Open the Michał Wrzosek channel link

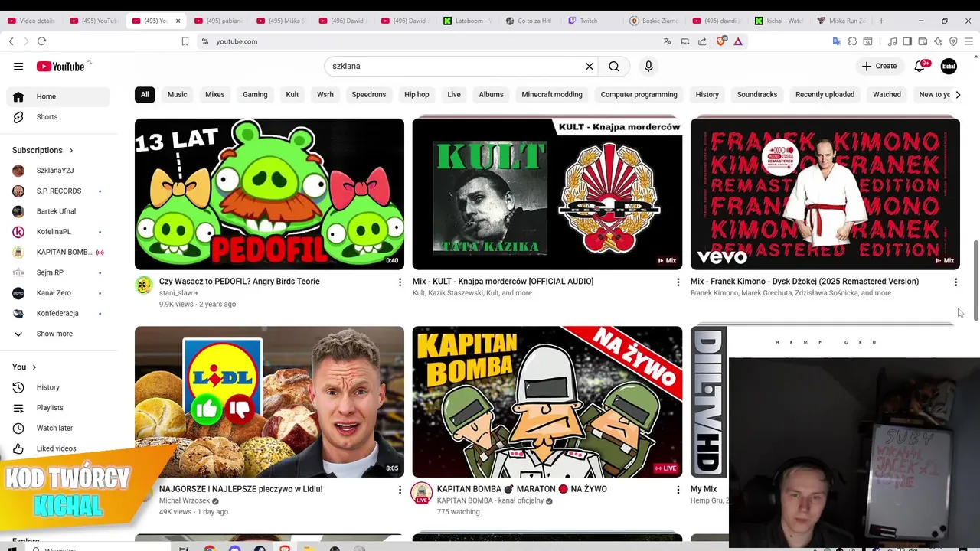185,500
